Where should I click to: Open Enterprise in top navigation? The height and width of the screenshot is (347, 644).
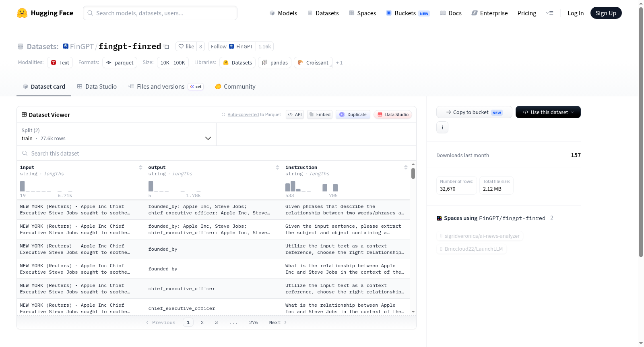point(490,13)
